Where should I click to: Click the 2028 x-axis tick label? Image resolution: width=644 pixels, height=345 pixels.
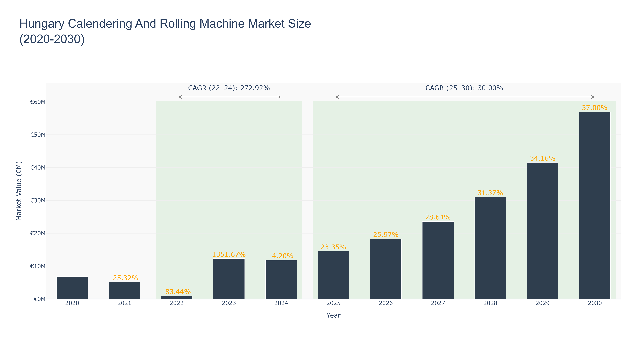point(490,303)
